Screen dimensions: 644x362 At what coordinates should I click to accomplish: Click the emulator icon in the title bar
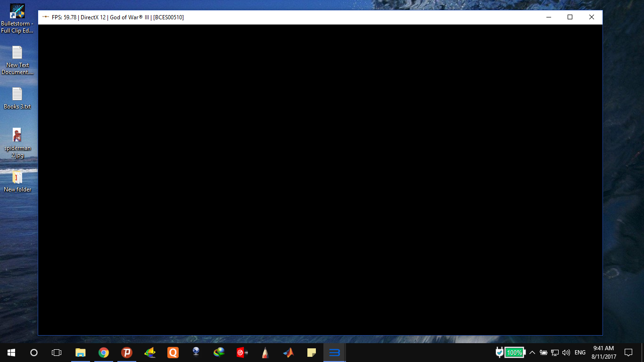[x=45, y=17]
